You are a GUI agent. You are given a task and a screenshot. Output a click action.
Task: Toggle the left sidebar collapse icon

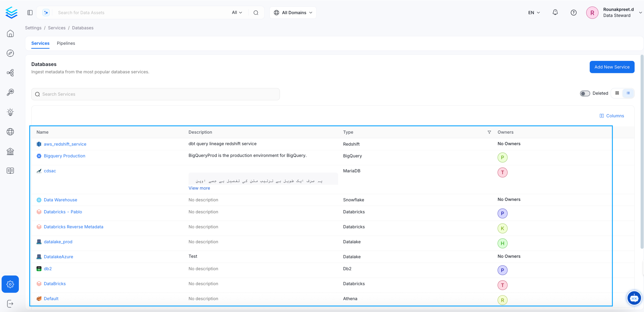click(30, 12)
